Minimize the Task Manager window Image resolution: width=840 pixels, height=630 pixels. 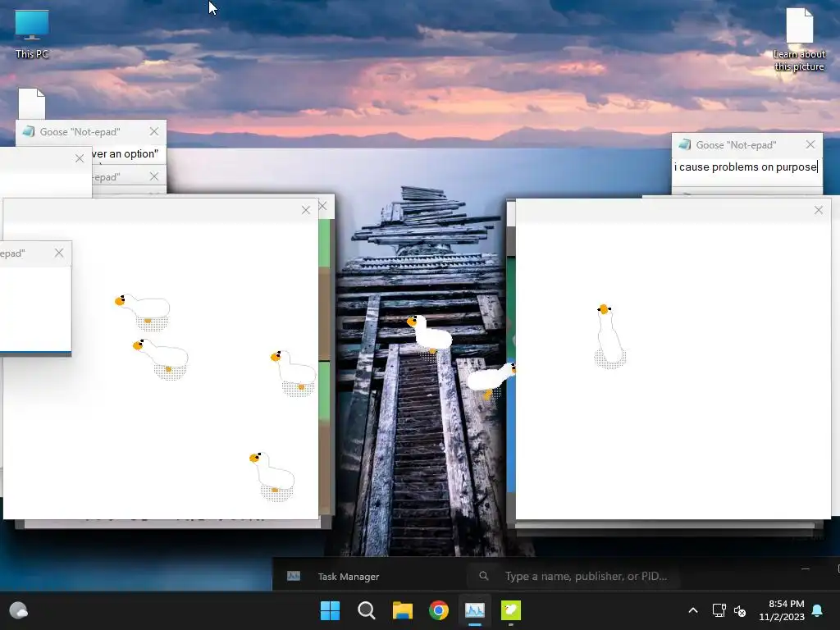[806, 568]
